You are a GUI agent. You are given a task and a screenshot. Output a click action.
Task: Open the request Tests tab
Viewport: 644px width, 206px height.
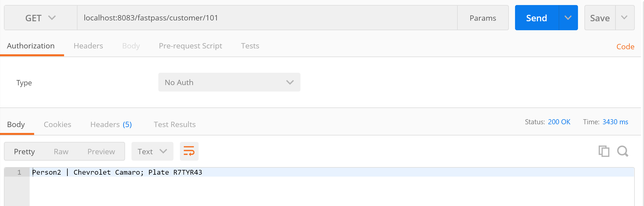click(250, 46)
